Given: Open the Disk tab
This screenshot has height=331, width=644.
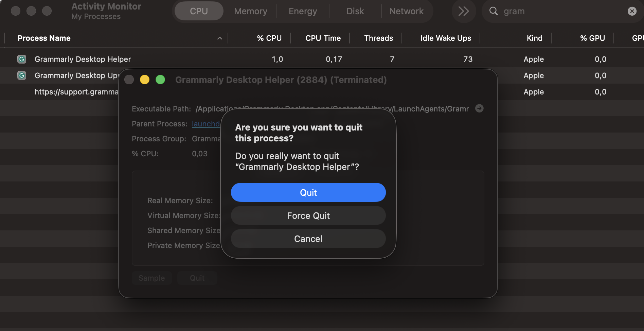Looking at the screenshot, I should pos(355,11).
